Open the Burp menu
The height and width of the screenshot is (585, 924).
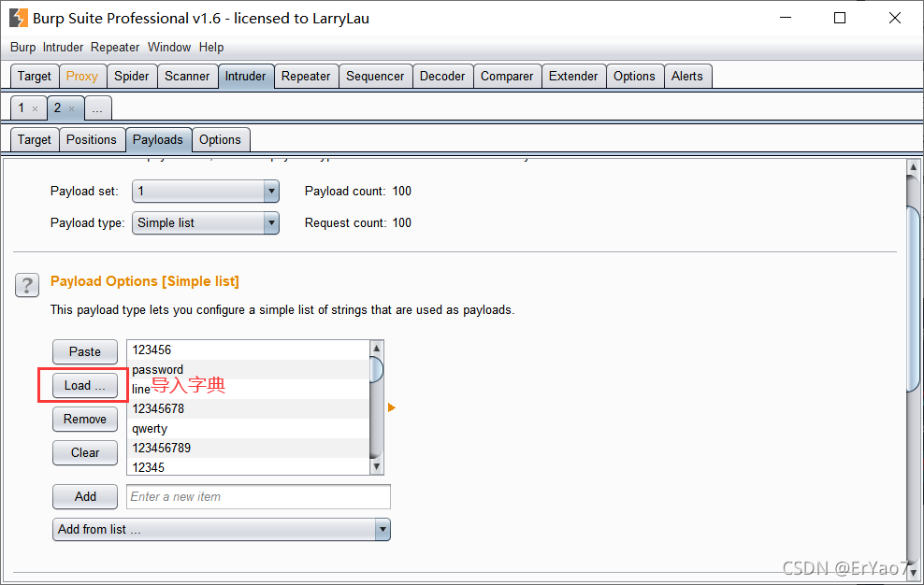23,47
